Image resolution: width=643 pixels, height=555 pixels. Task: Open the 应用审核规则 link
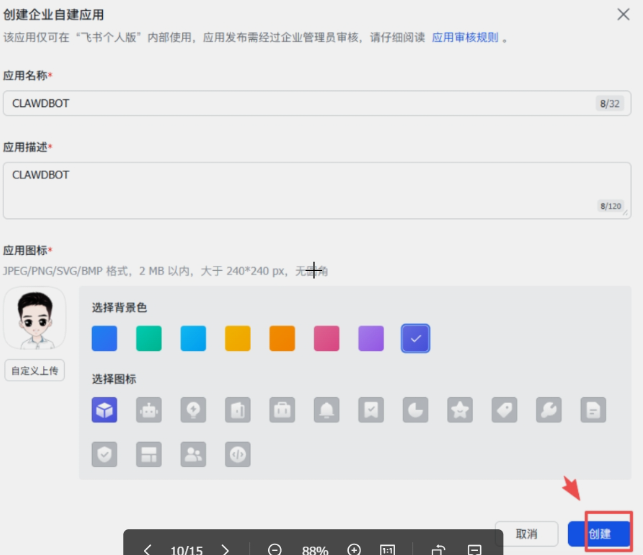pos(464,37)
